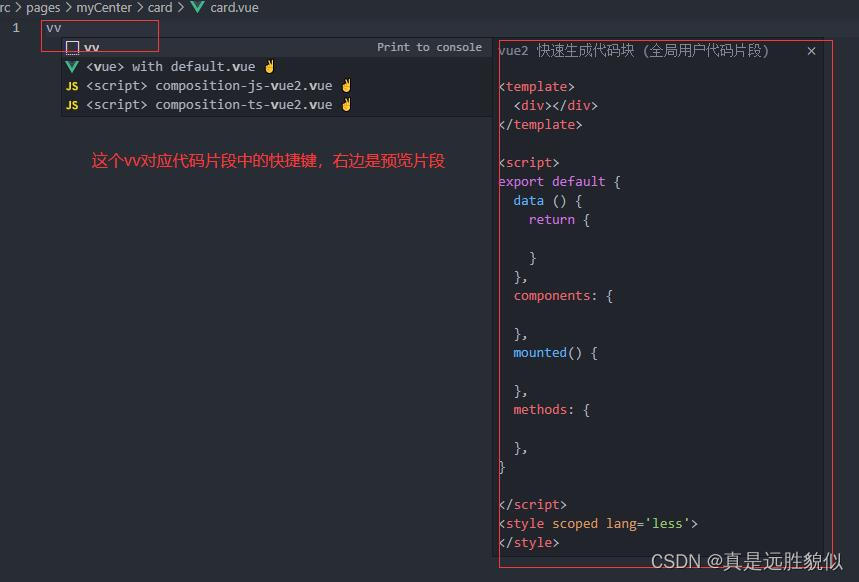
Task: Click the hand emoji after composition-js-vue2.vue
Action: click(x=345, y=85)
